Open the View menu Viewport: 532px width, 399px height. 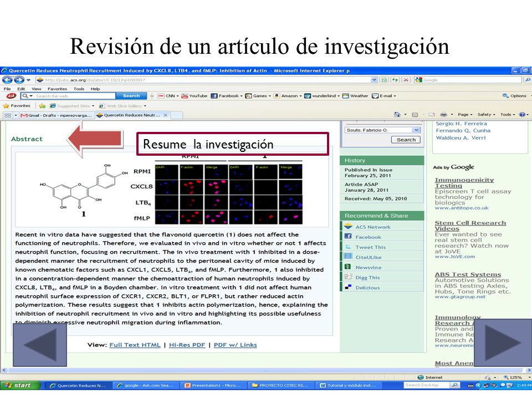(37, 89)
